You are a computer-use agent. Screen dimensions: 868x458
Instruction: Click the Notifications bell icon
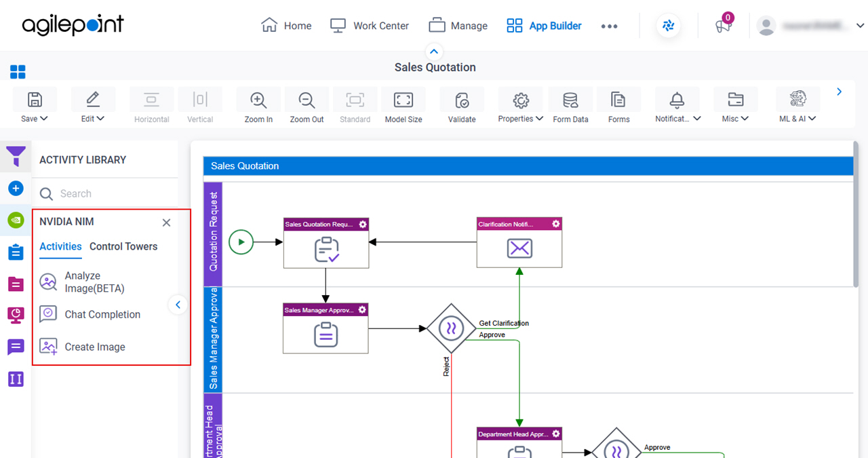(677, 100)
